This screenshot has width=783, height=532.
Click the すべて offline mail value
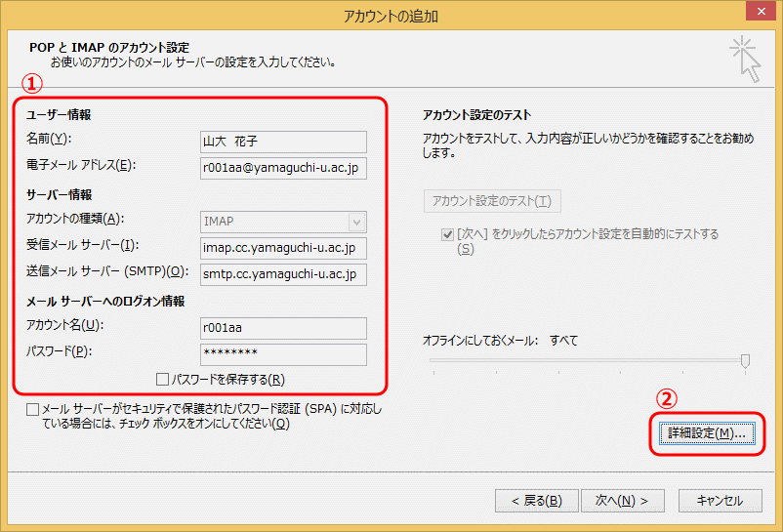563,341
